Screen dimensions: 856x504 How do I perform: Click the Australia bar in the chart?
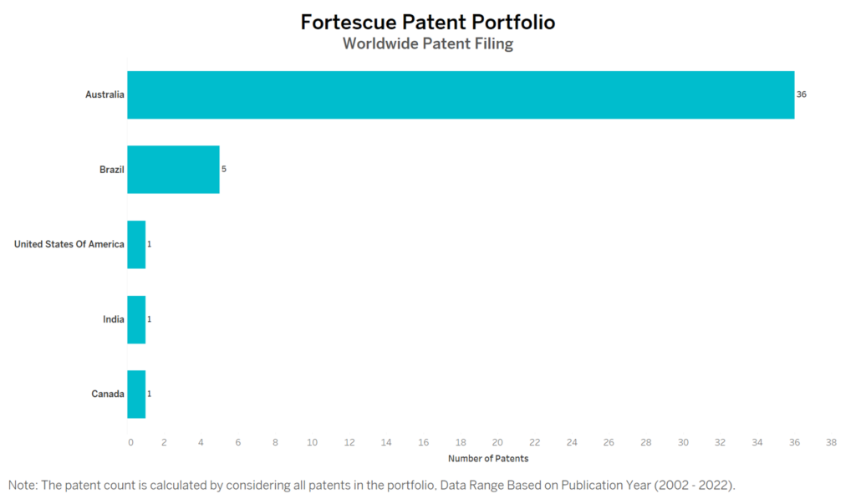461,94
